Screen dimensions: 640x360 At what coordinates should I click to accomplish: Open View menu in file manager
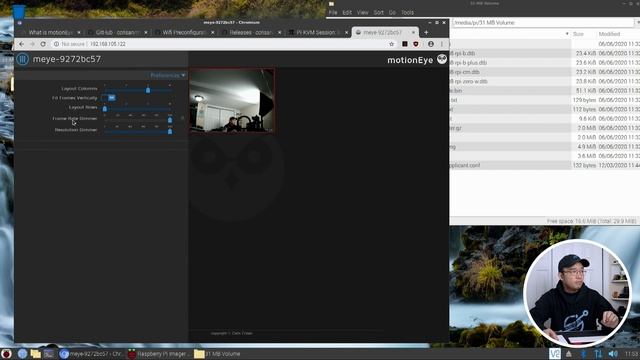pos(362,13)
